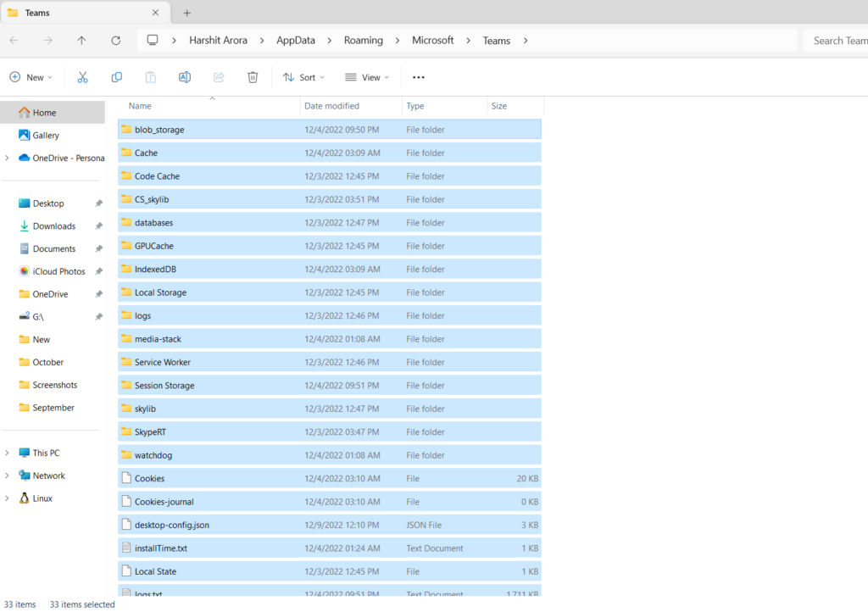Open the View dropdown menu
The height and width of the screenshot is (612, 868).
[x=367, y=77]
